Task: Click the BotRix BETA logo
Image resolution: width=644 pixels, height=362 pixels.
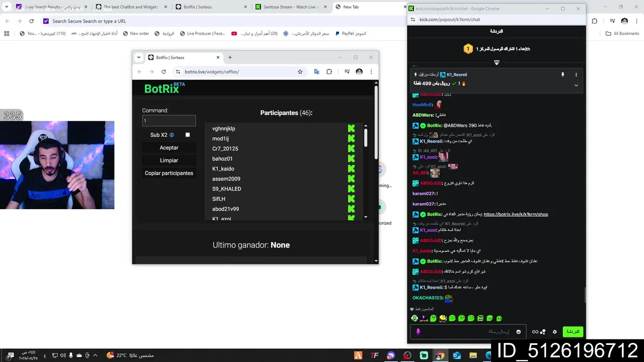Action: [165, 88]
